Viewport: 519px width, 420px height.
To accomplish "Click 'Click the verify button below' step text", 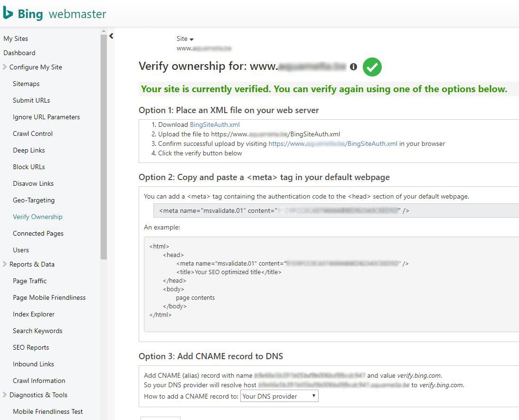I will [200, 153].
